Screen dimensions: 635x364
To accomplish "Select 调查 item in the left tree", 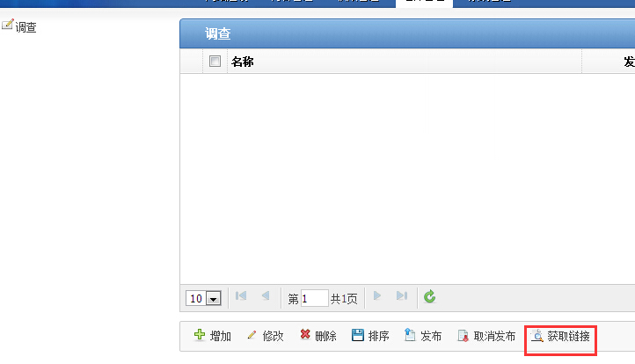I will click(x=26, y=27).
